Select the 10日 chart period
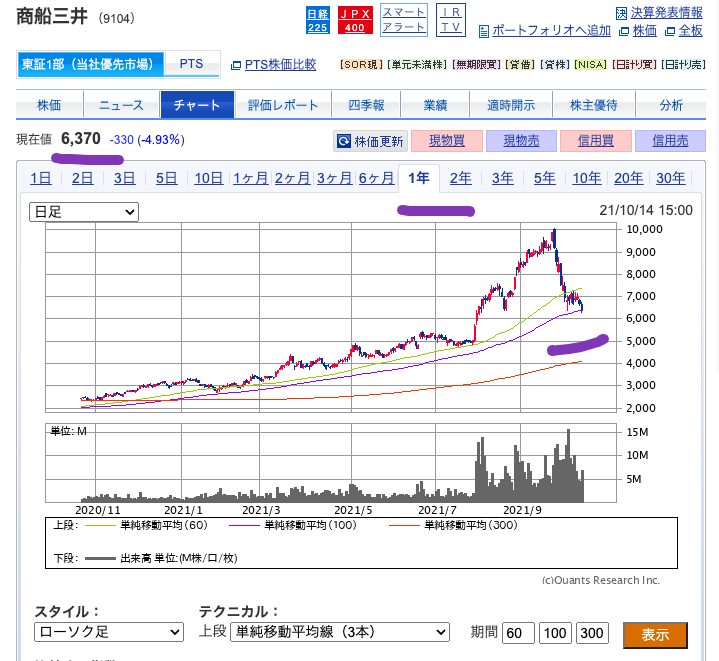 pos(208,178)
